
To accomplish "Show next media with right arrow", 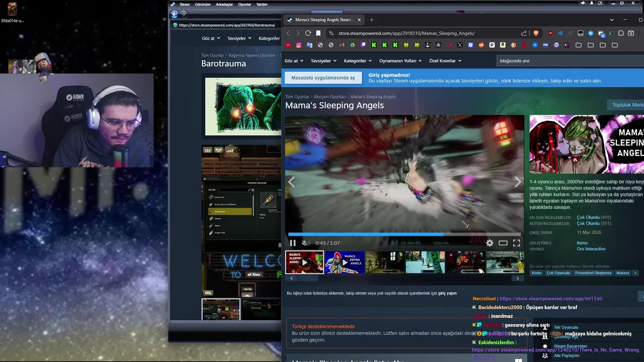I will (x=518, y=182).
